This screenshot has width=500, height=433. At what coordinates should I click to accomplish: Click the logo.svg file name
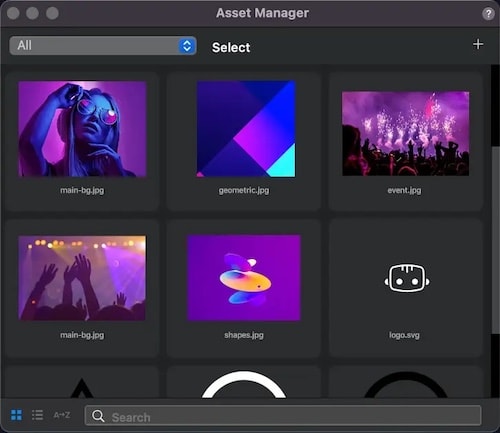(x=404, y=335)
